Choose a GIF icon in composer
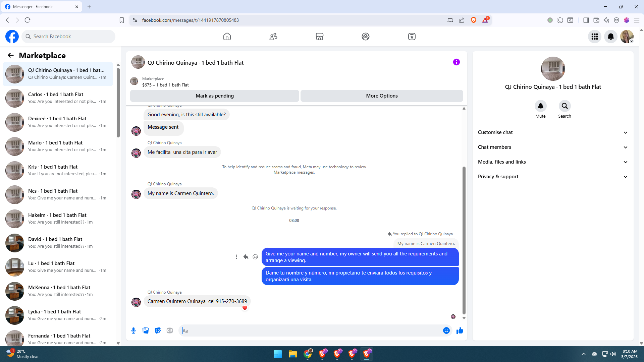 (170, 330)
